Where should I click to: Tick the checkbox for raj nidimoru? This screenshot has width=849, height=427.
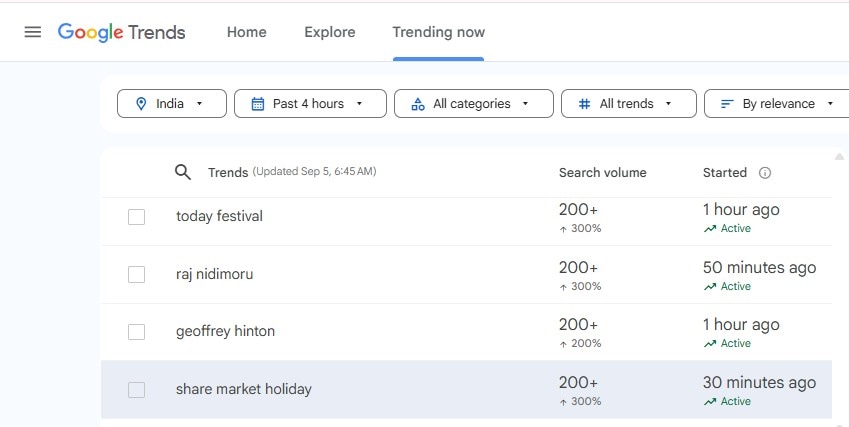coord(136,274)
